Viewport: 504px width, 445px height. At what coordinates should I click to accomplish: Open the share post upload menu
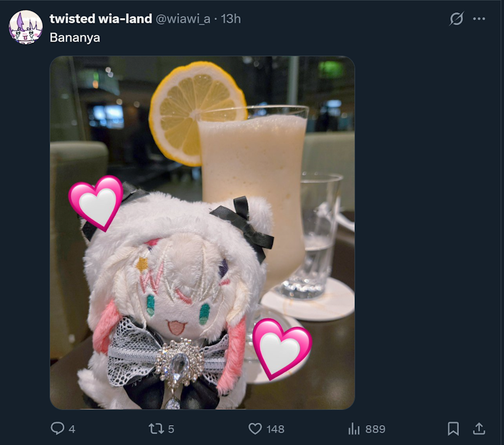479,429
